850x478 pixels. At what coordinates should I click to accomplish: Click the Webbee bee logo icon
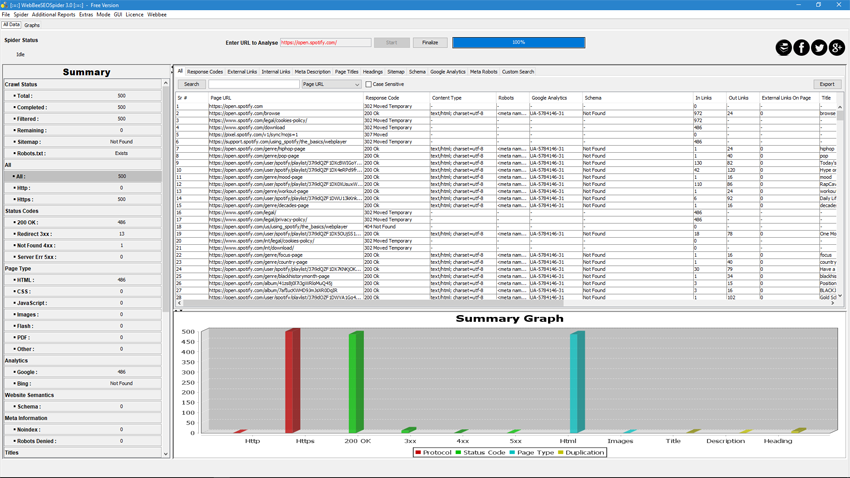(783, 48)
